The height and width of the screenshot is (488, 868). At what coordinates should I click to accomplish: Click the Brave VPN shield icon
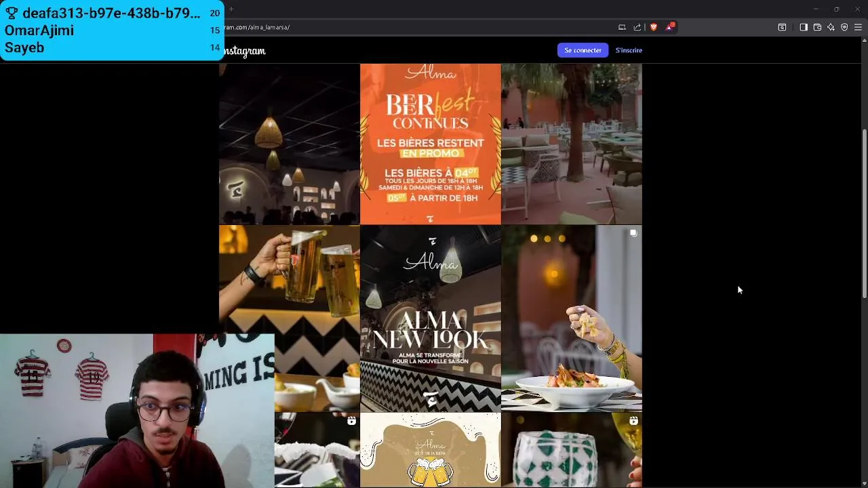point(844,27)
